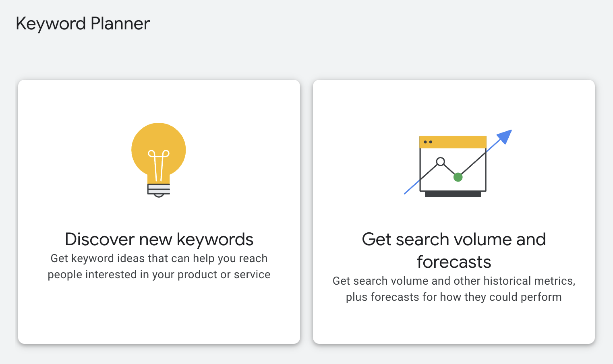Screen dimensions: 613x364
Task: Click the Keyword Planner page title
Action: 82,23
